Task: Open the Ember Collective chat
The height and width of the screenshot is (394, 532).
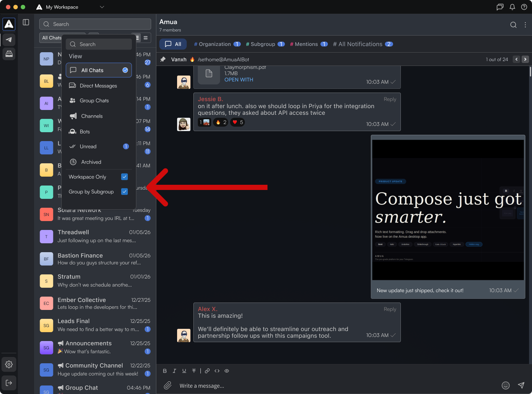Action: 95,303
